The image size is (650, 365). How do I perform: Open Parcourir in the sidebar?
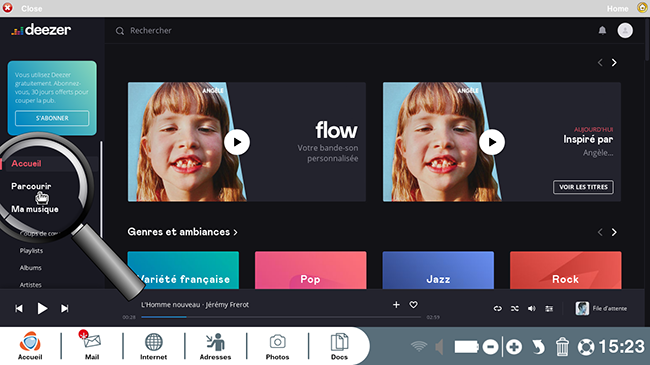[x=31, y=186]
